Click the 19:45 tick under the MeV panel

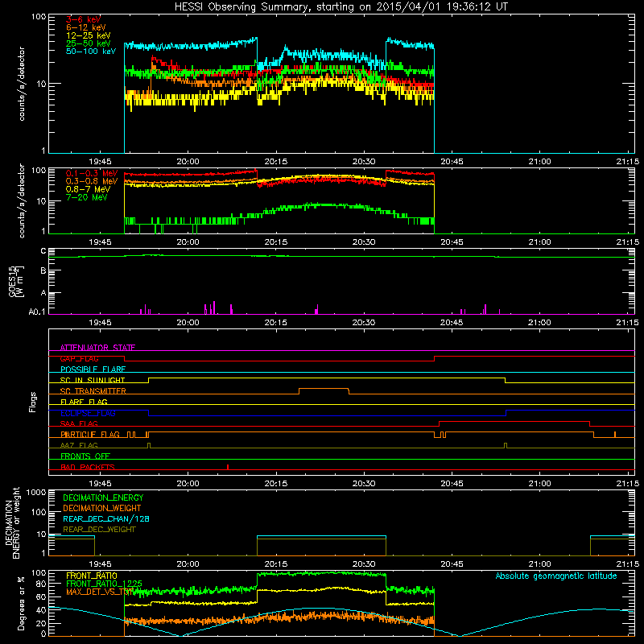pos(100,242)
